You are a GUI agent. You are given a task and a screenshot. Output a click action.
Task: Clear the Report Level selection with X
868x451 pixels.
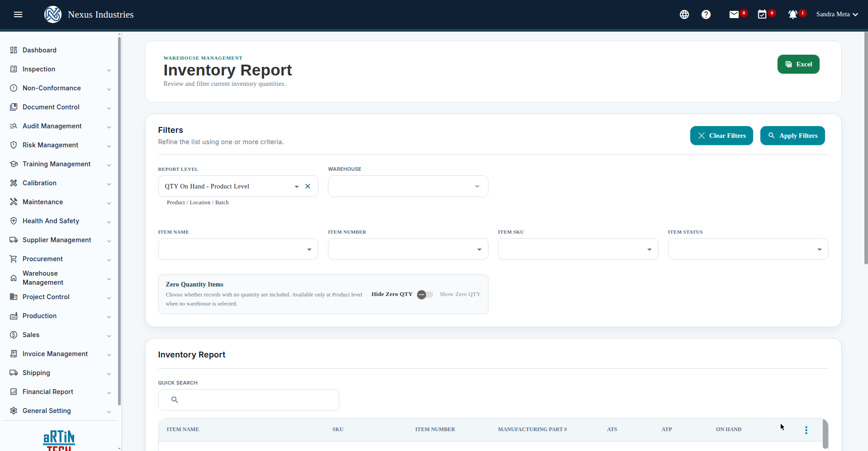(x=308, y=186)
